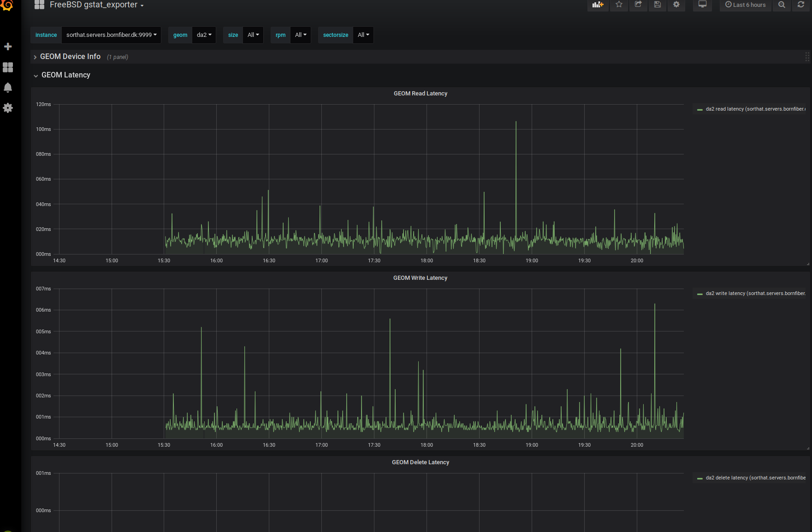
Task: Refresh the dashboard
Action: pos(801,5)
